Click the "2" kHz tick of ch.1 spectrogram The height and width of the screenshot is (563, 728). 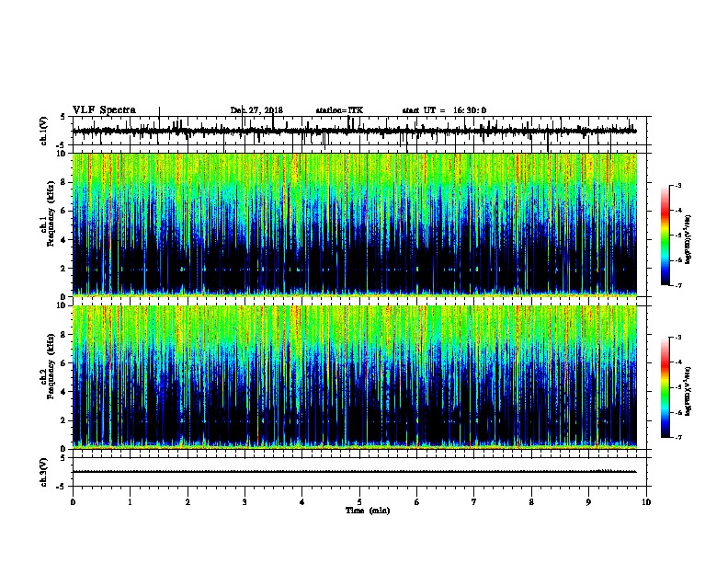point(64,269)
